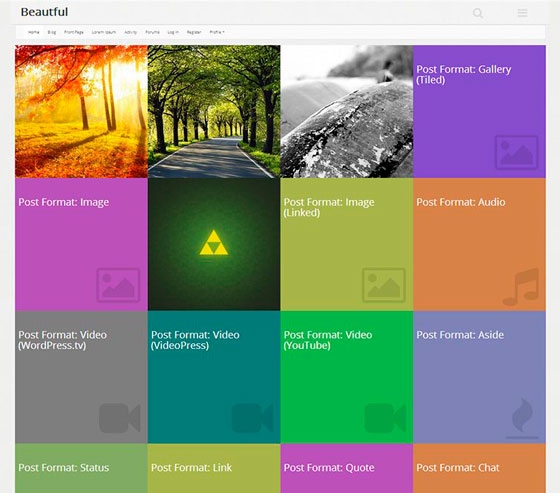
Task: Click camera icon on Video (YouTube) tile
Action: pos(385,418)
